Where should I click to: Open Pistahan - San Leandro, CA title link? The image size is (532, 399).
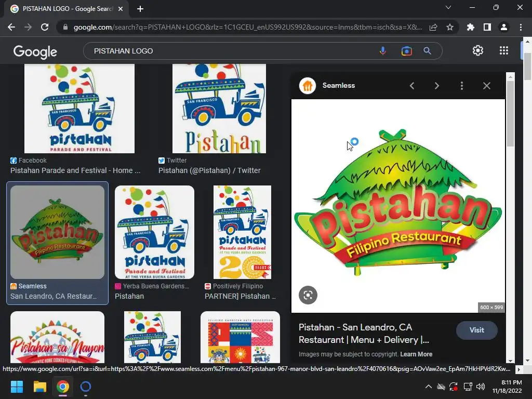[x=364, y=334]
